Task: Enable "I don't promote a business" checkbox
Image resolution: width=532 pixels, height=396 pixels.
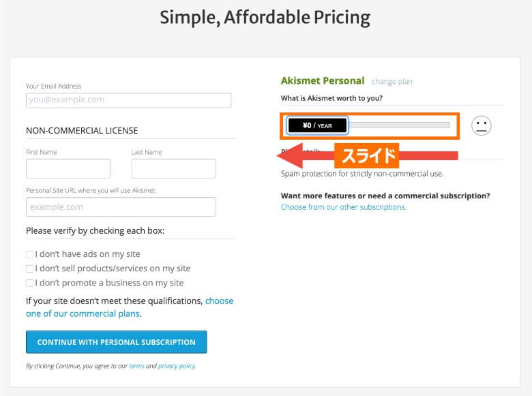Action: (29, 283)
